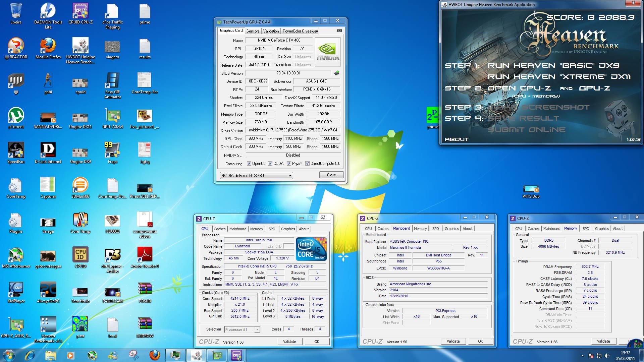Open Easy GIF Animator desktop icon

[112, 85]
